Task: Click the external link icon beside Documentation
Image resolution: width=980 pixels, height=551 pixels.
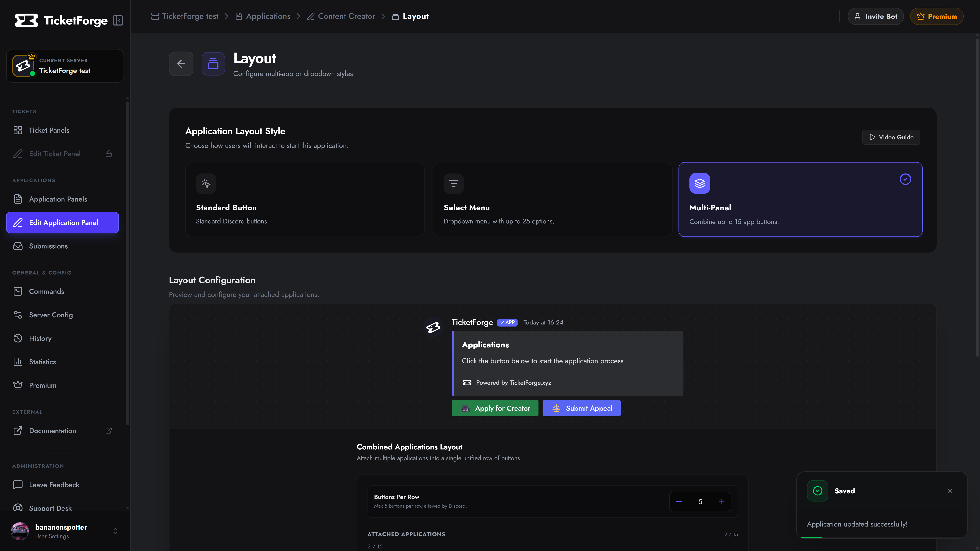Action: tap(109, 430)
